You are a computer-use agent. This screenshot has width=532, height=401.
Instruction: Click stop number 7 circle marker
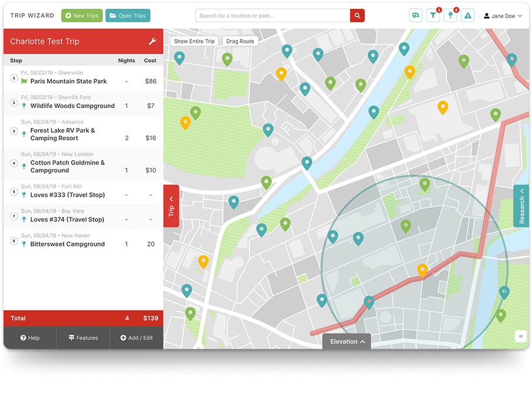coord(14,216)
